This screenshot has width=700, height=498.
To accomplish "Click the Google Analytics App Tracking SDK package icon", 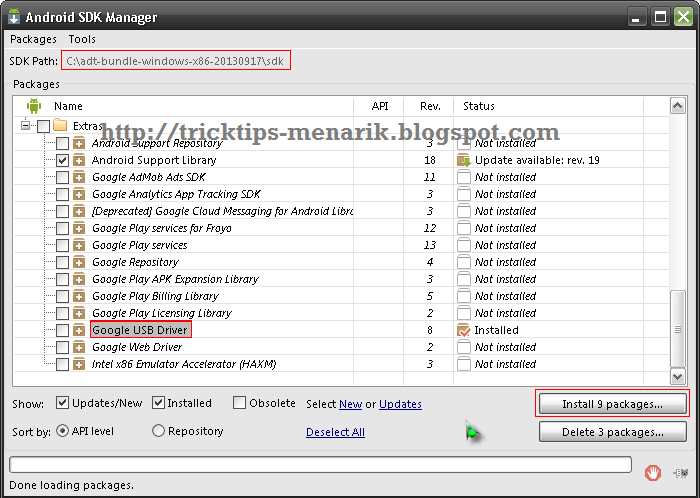I will tap(79, 194).
